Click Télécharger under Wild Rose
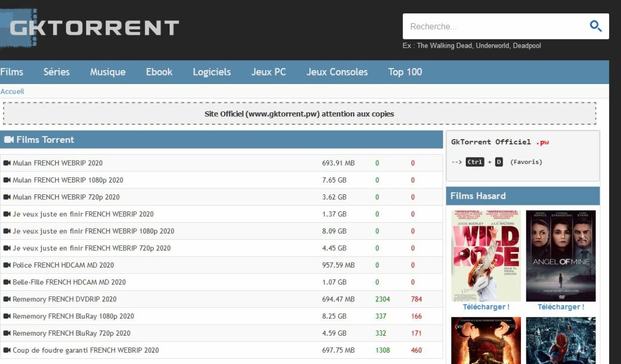Screen dimensions: 621x364 tap(486, 307)
